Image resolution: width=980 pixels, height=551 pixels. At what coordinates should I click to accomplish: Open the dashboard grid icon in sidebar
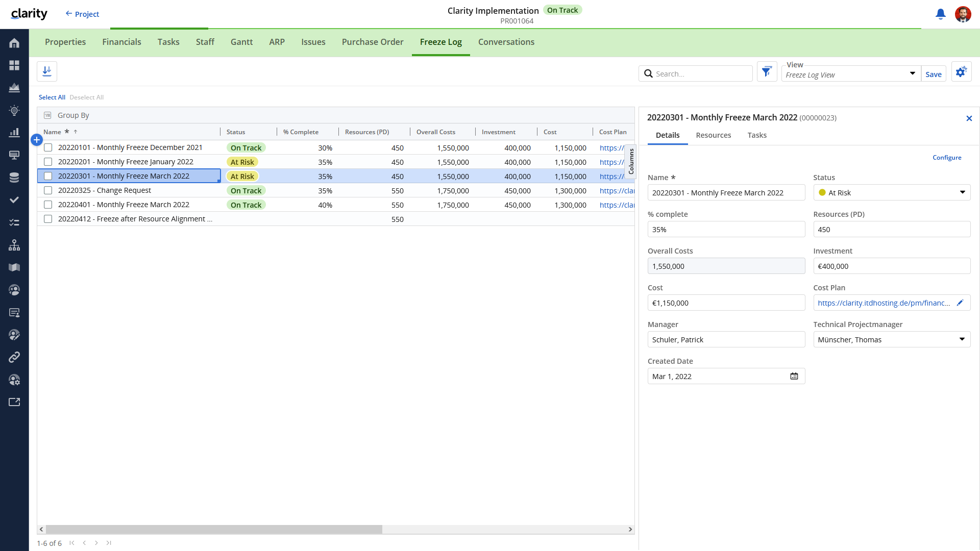(x=14, y=65)
